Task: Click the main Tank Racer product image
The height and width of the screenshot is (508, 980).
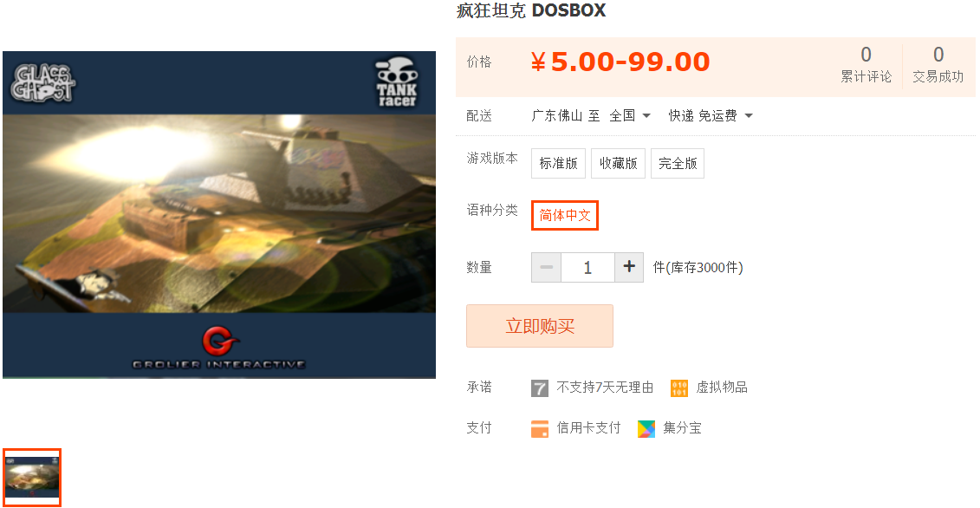Action: [219, 215]
